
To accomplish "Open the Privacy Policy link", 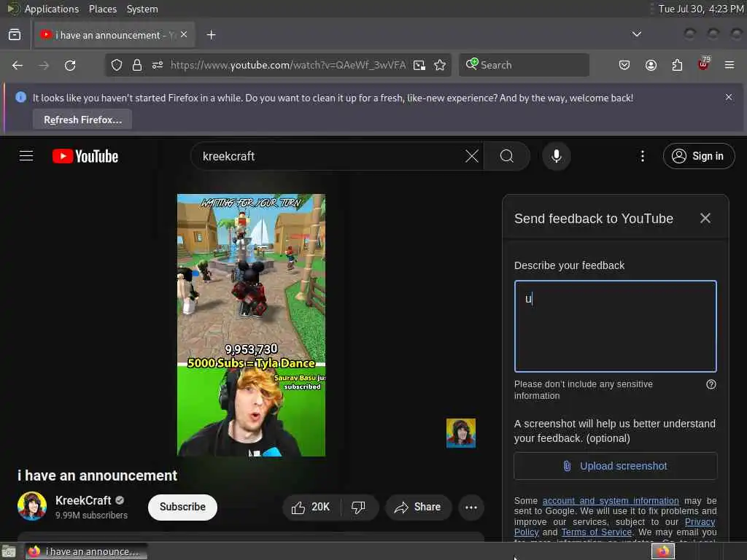I will [x=700, y=522].
